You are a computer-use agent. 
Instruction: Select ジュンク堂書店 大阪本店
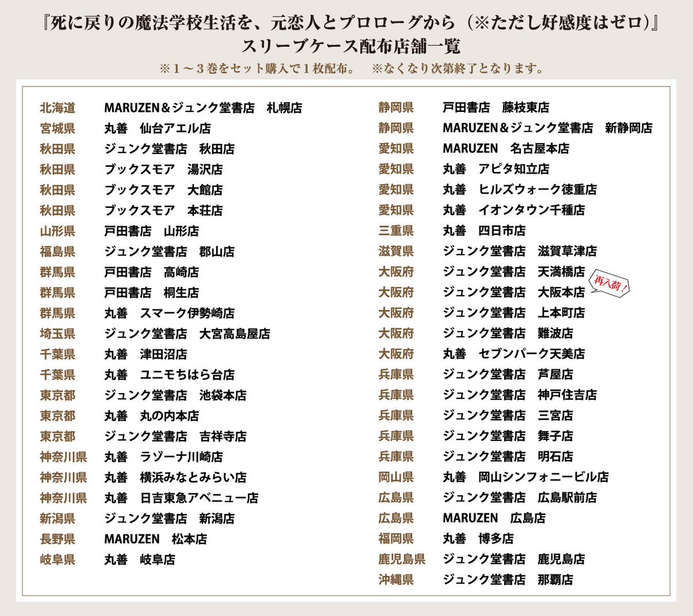pos(514,292)
